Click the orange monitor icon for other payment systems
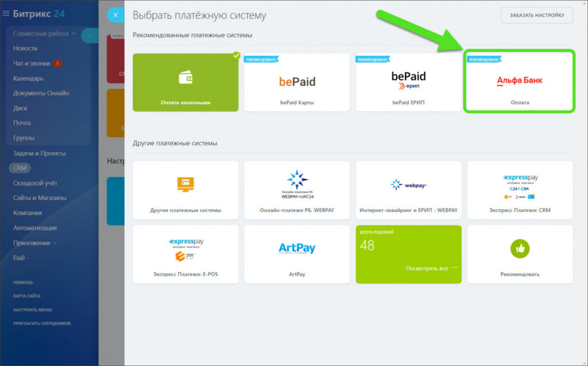The height and width of the screenshot is (366, 588). pos(185,184)
